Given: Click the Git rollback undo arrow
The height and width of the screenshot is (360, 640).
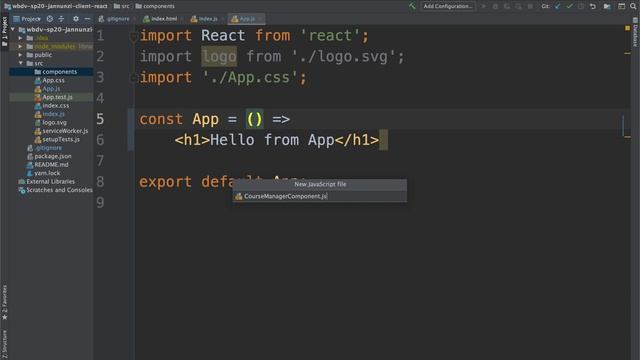Looking at the screenshot, I should pos(593,6).
